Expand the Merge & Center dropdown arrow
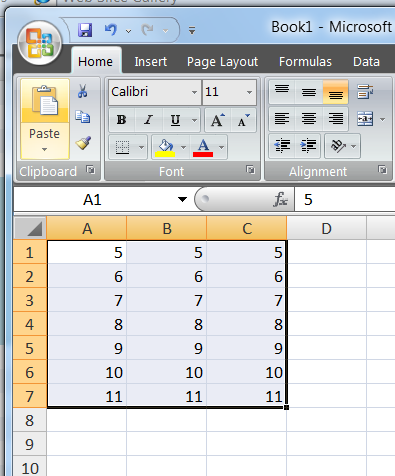This screenshot has width=395, height=476. [383, 119]
